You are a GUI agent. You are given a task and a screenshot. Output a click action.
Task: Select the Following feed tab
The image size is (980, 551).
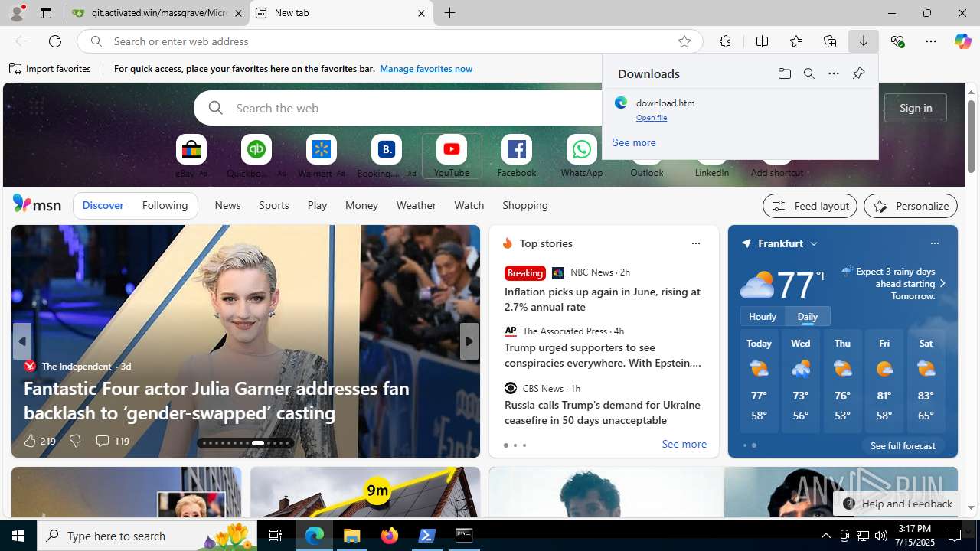pyautogui.click(x=165, y=205)
